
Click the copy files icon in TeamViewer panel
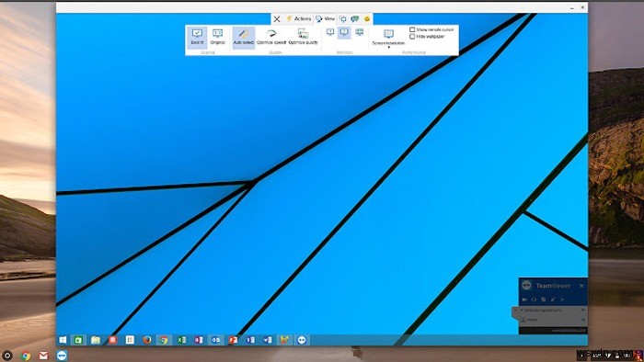coord(544,300)
